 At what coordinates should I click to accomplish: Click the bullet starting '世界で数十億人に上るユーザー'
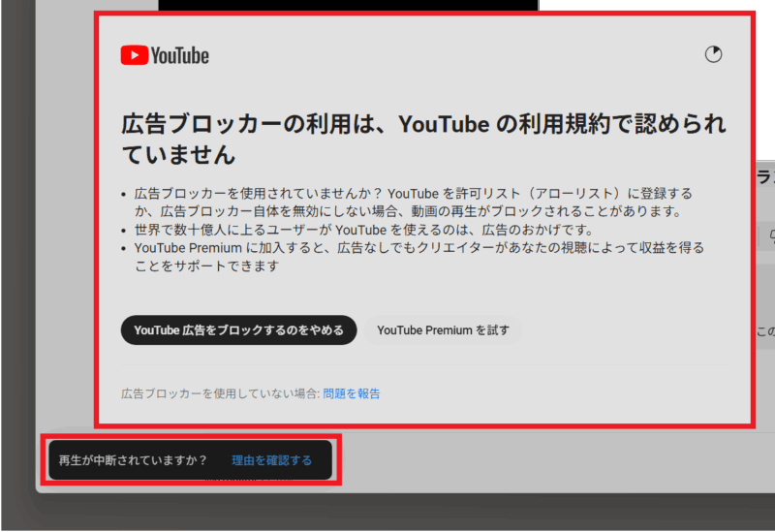pos(364,230)
